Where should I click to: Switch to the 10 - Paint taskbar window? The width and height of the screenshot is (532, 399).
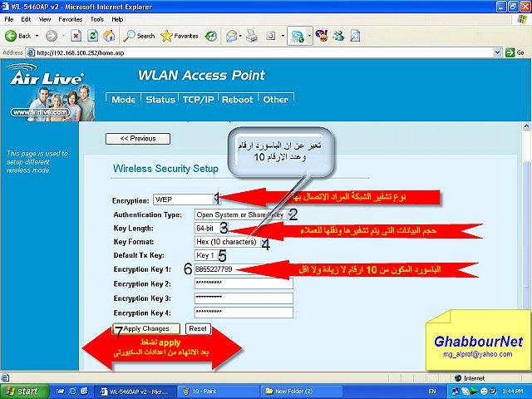[x=219, y=392]
